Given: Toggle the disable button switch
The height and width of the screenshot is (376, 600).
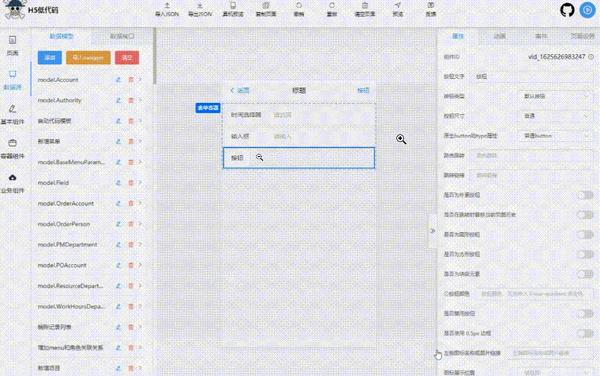Looking at the screenshot, I should click(585, 314).
